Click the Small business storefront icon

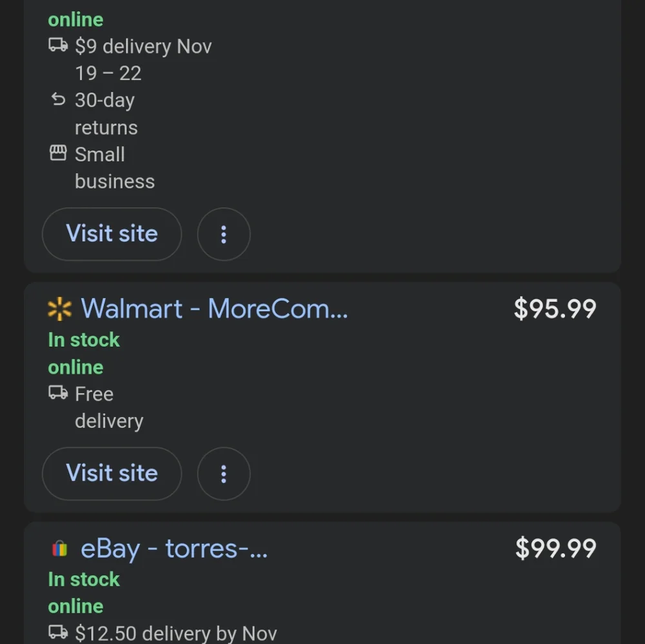tap(58, 153)
